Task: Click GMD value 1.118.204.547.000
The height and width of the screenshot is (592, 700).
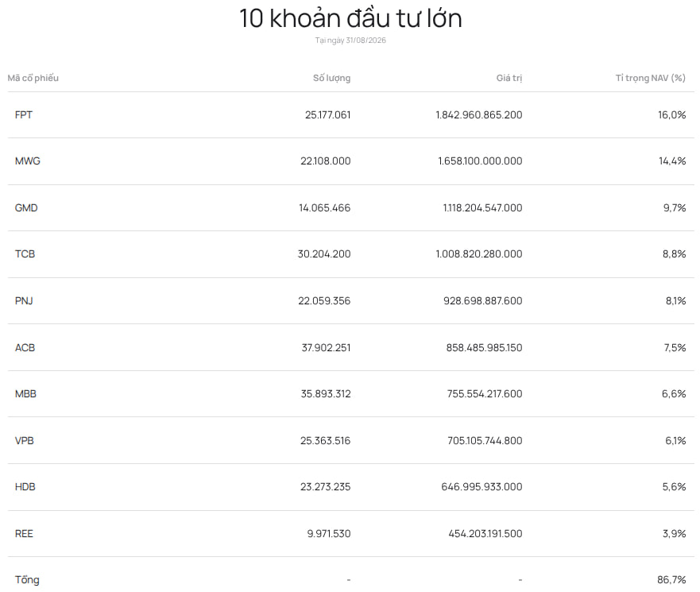Action: 482,207
